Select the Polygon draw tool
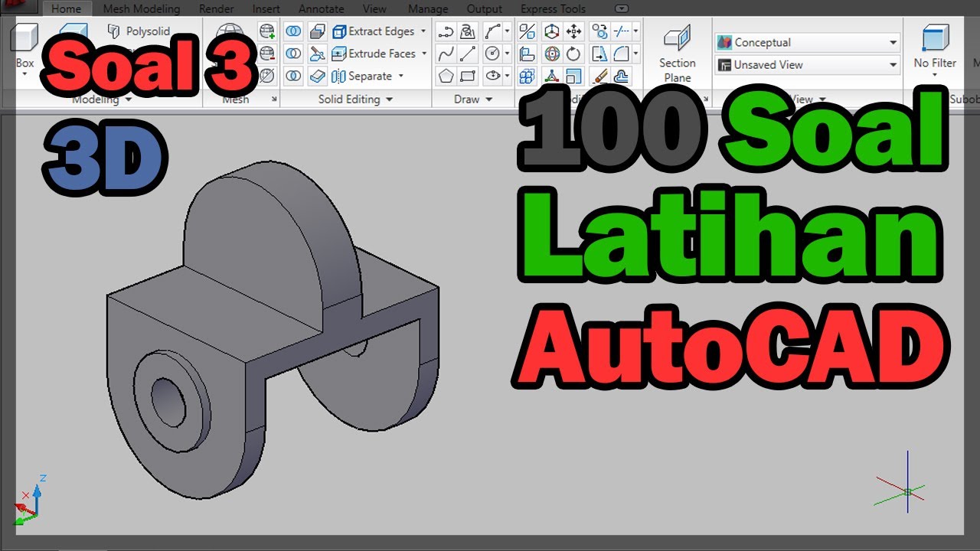The height and width of the screenshot is (551, 980). pyautogui.click(x=446, y=76)
